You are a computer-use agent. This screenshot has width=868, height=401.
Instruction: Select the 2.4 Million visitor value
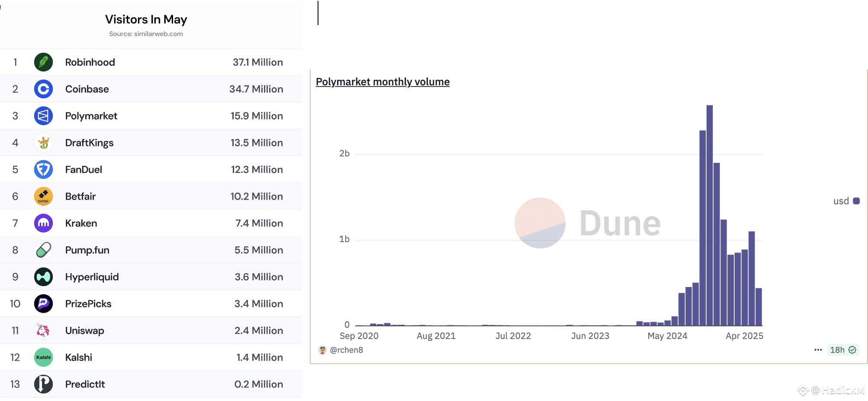tap(259, 331)
